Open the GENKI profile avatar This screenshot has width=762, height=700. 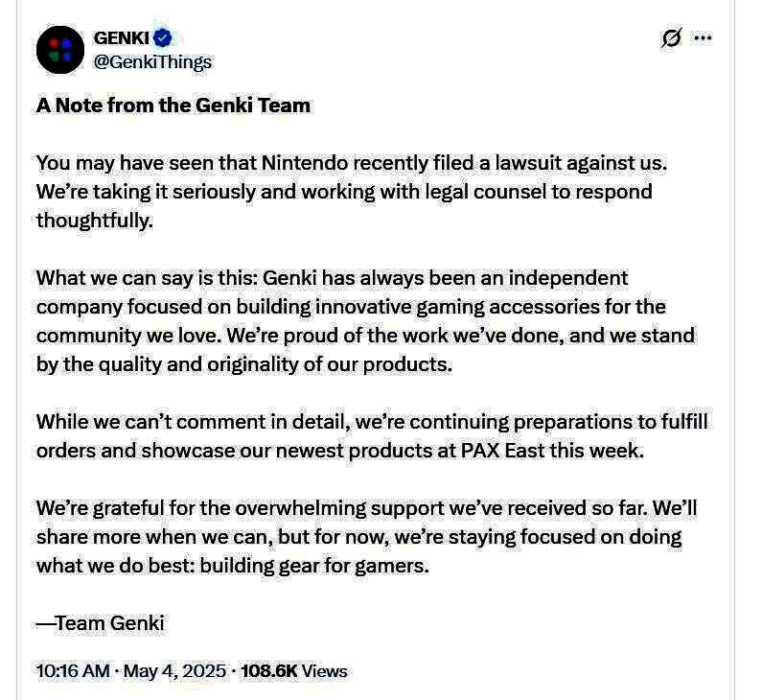[60, 50]
